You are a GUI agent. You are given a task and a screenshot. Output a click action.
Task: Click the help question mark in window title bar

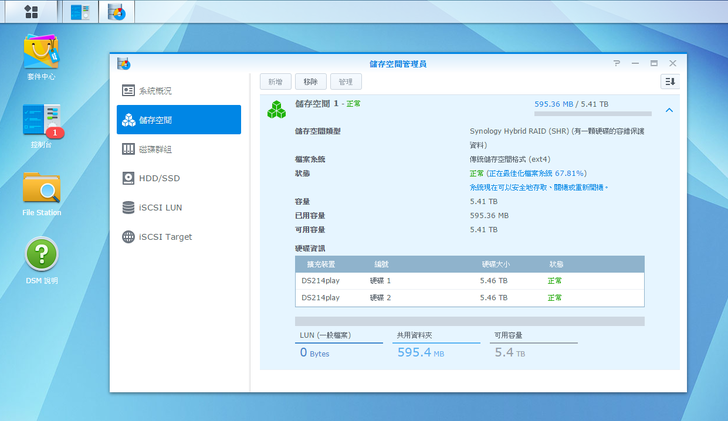point(617,63)
